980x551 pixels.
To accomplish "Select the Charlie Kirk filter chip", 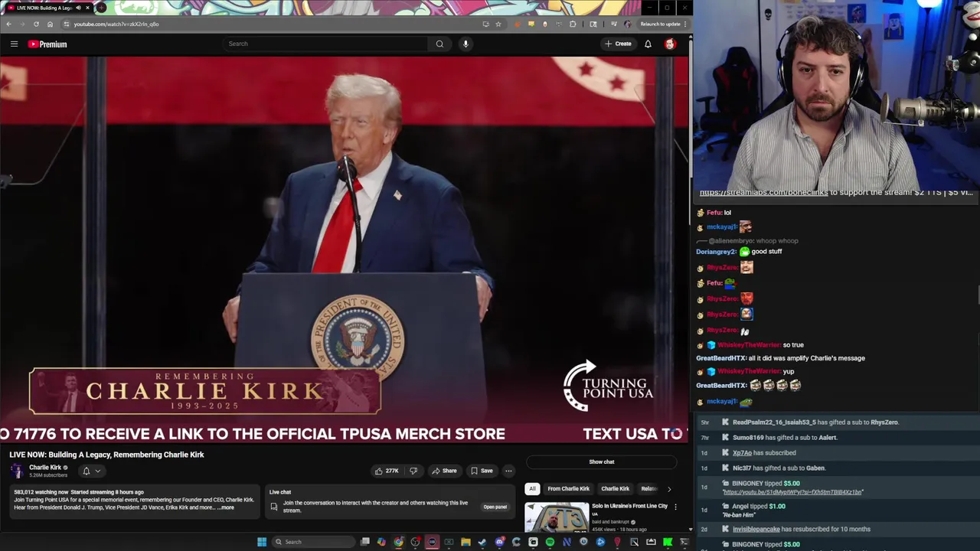I will (615, 488).
